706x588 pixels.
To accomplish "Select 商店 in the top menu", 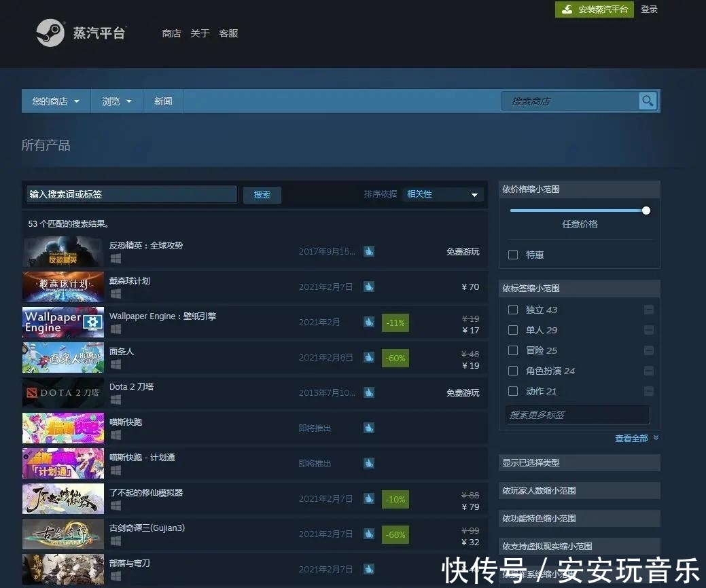I will (171, 33).
